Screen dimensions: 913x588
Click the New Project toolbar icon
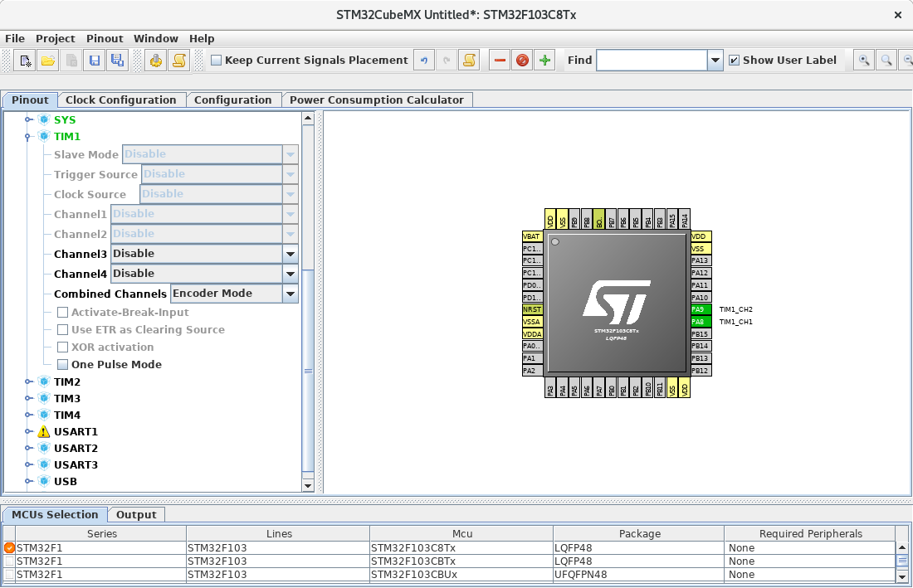coord(26,60)
